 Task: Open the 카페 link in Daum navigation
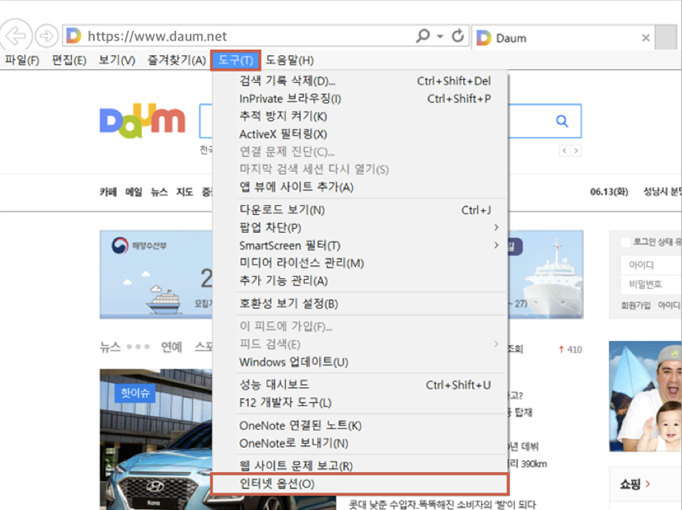coord(108,192)
